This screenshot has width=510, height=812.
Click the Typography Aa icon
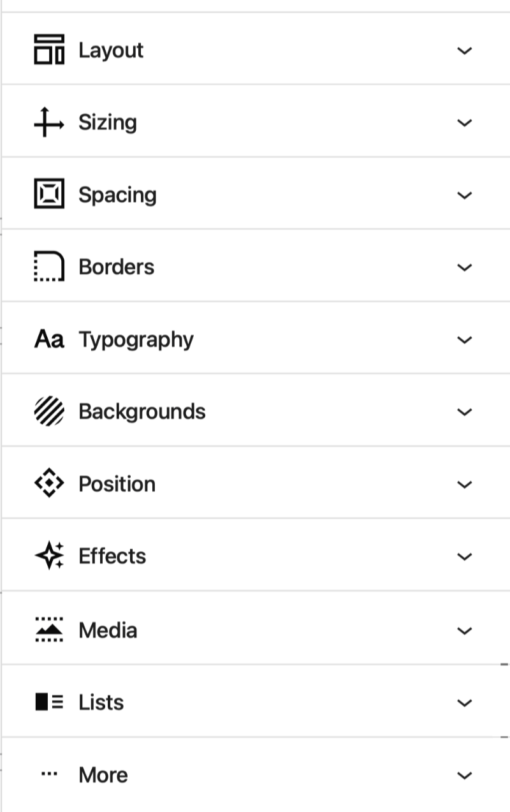49,339
